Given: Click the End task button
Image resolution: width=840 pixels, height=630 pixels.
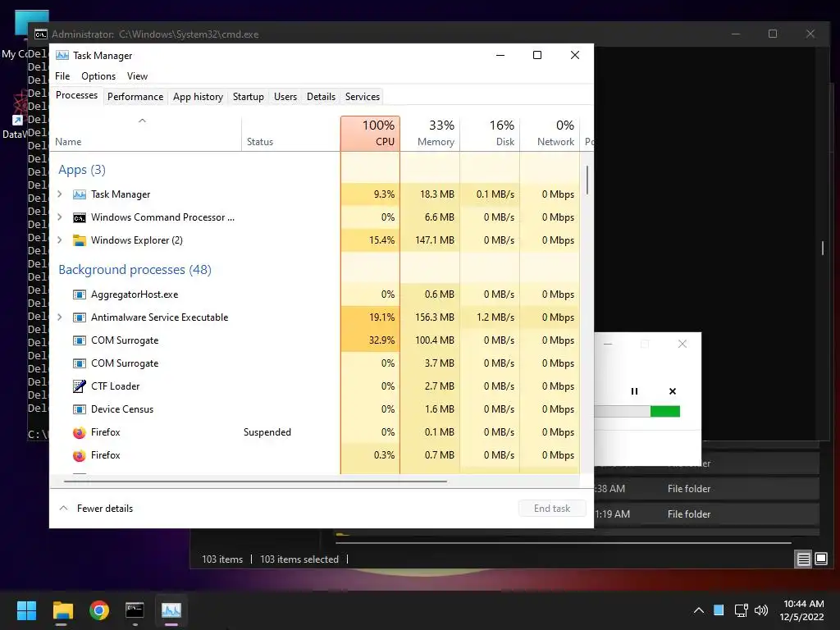Looking at the screenshot, I should point(552,509).
